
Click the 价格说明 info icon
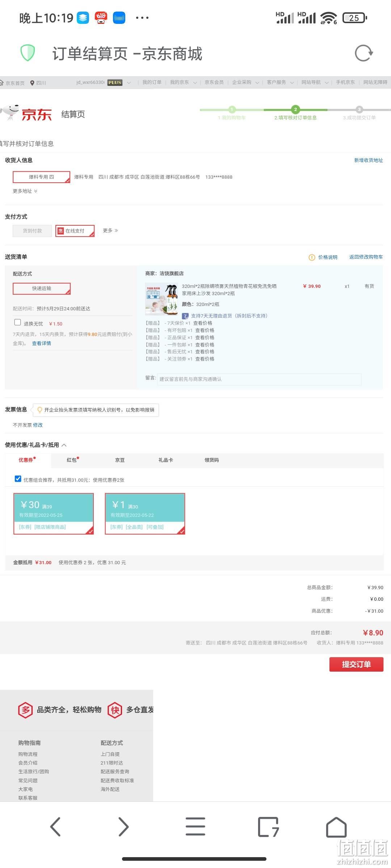(x=312, y=258)
